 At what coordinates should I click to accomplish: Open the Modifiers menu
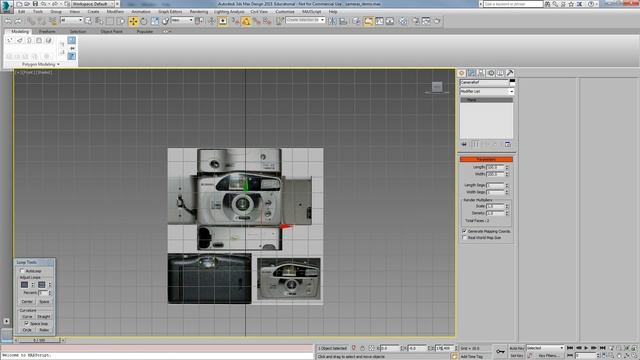point(115,12)
